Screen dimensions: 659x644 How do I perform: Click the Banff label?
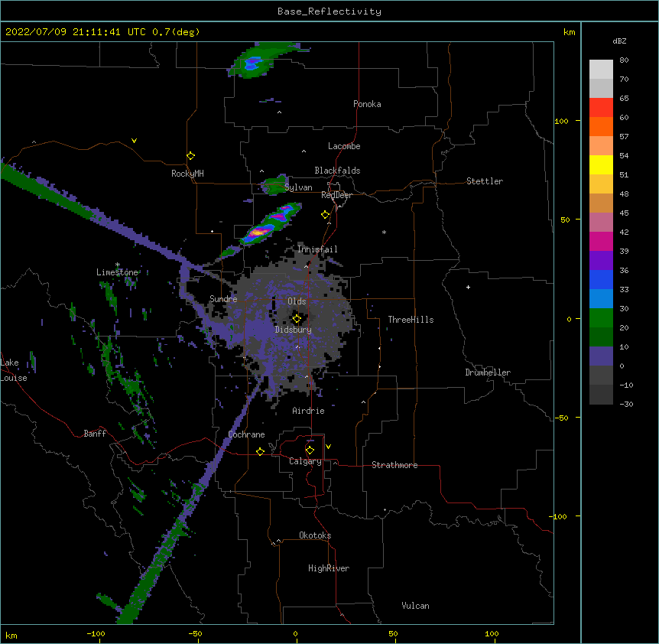(x=95, y=434)
